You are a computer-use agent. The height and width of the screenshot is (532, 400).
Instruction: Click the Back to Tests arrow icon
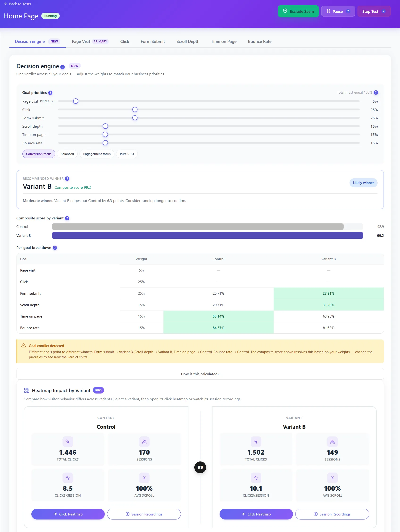[x=6, y=4]
